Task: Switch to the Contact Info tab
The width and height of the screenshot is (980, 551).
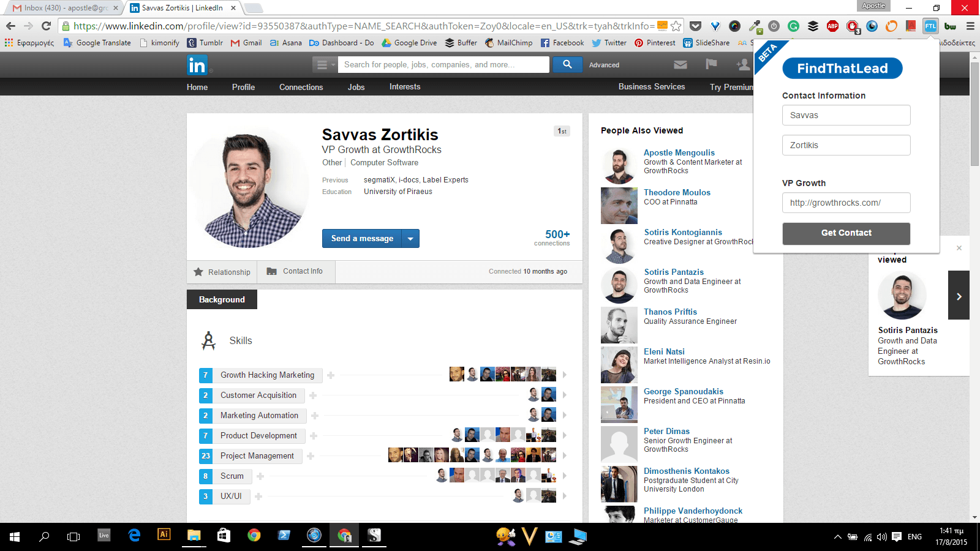Action: coord(295,271)
